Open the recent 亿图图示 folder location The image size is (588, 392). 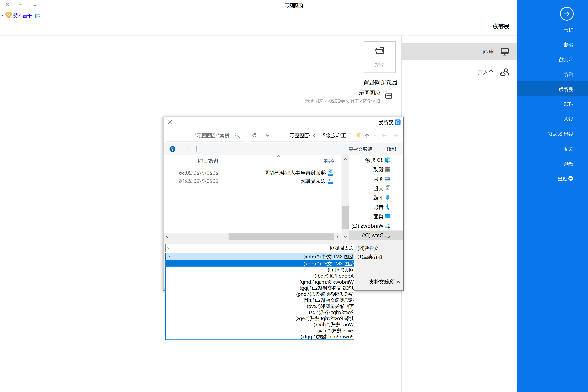[x=348, y=97]
